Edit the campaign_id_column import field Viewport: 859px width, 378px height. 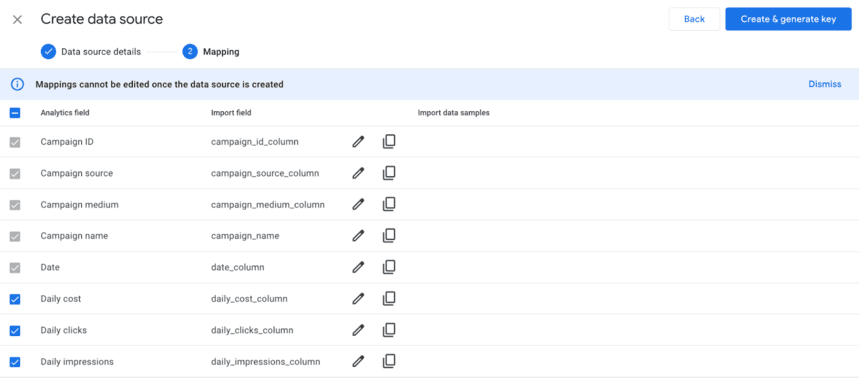(358, 142)
